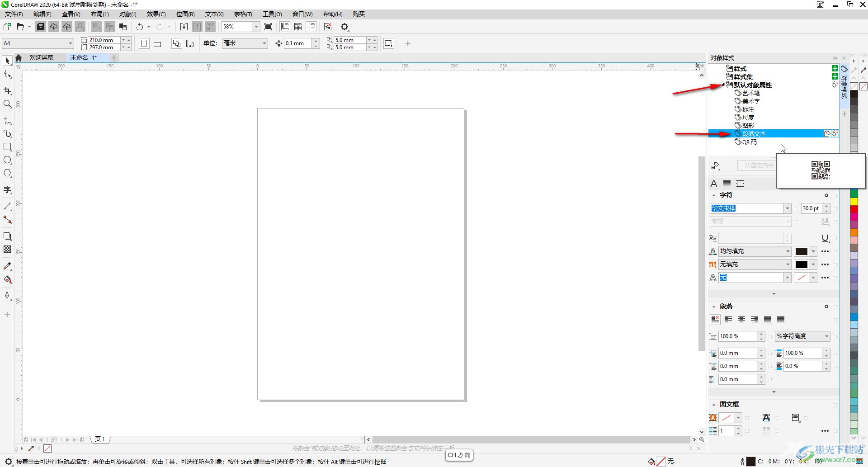Screen dimensions: 868x467
Task: Collapse the 默认对象属性 tree node
Action: pos(723,85)
